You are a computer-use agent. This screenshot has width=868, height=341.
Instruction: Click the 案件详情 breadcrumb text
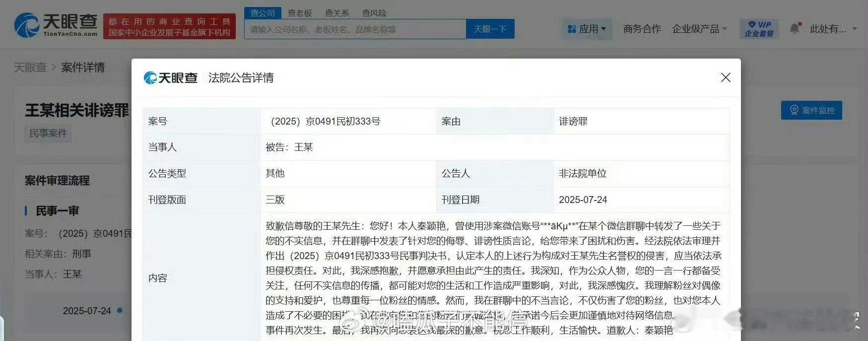click(x=83, y=68)
